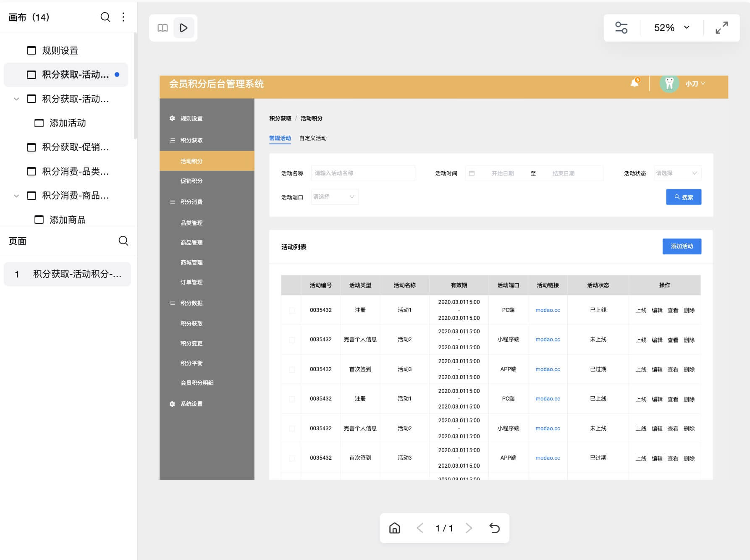750x560 pixels.
Task: Search pages with the 页面 magnifier icon
Action: click(x=123, y=241)
